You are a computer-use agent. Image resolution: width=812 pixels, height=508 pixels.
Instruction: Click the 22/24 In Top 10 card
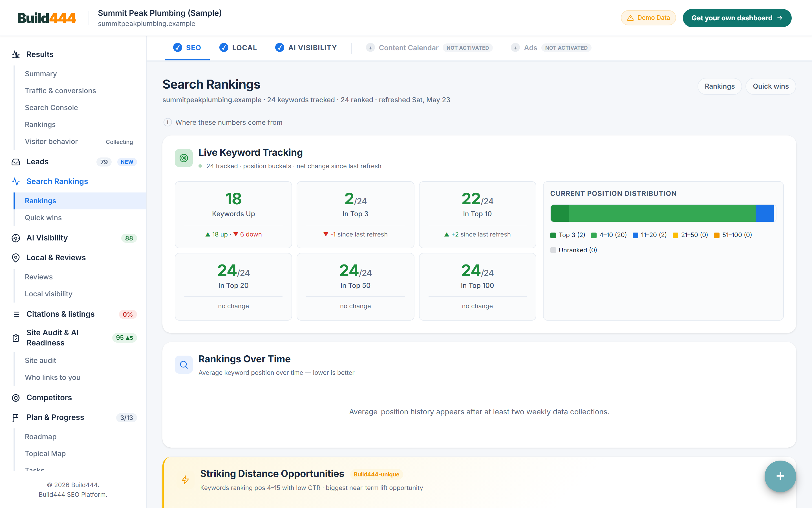pos(477,215)
